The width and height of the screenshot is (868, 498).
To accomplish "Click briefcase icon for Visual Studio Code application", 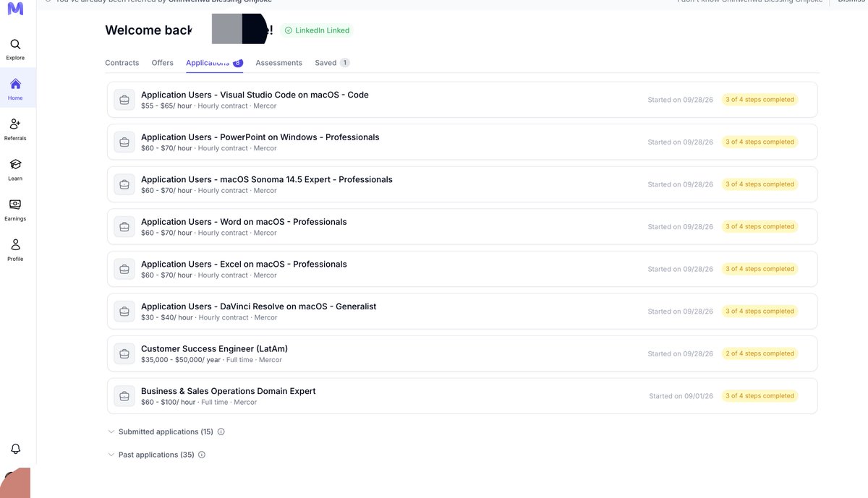I will (x=124, y=100).
